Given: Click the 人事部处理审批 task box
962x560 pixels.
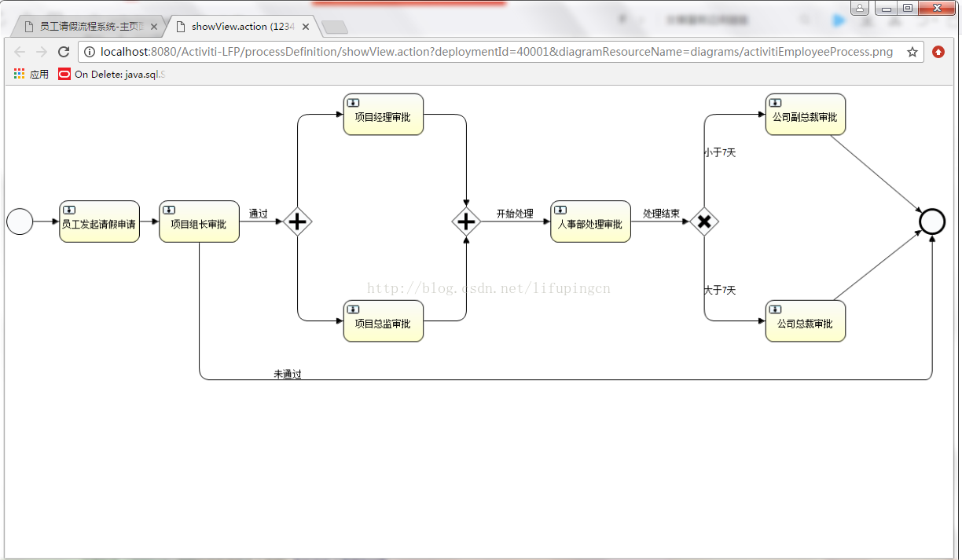Looking at the screenshot, I should click(x=590, y=221).
